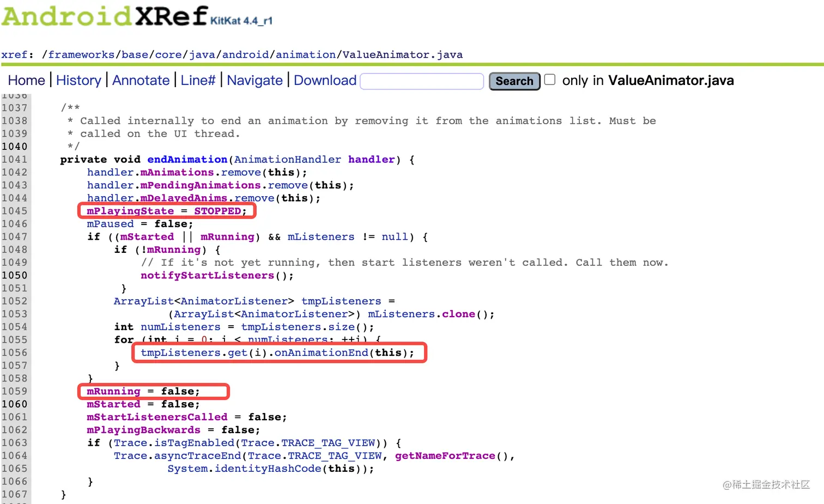824x504 pixels.
Task: Open animation directory path link
Action: 306,54
